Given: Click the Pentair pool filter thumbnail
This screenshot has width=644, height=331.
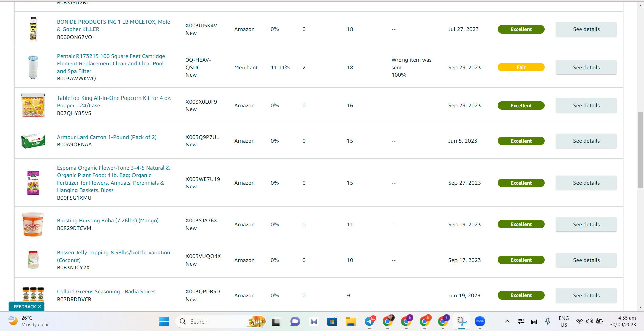Looking at the screenshot, I should (33, 67).
